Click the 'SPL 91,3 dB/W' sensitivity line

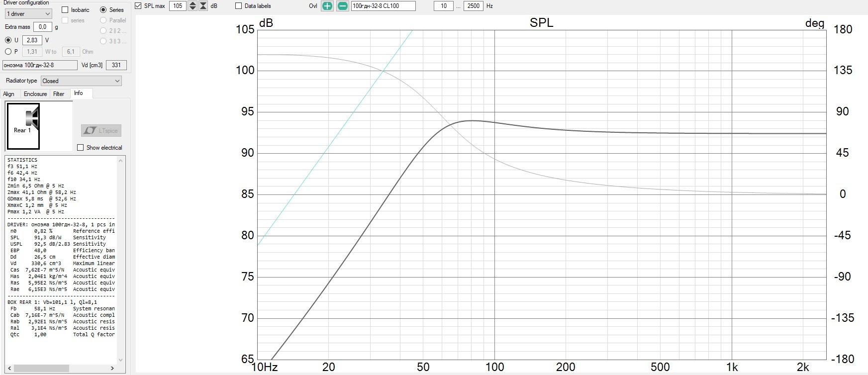point(58,238)
